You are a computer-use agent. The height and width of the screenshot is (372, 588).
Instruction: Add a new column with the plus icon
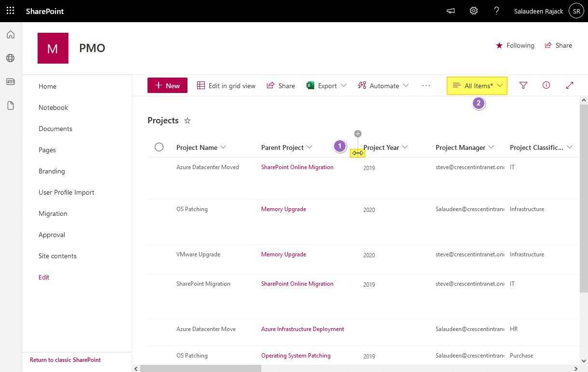point(358,133)
